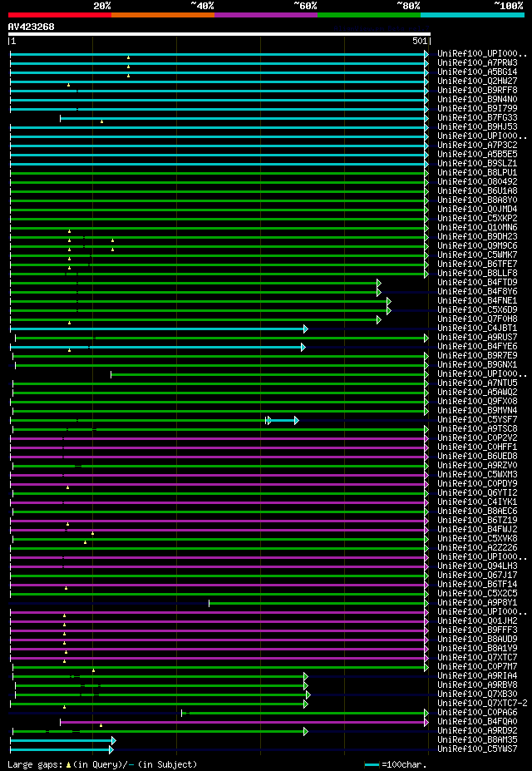
Task: Click the UniRef100_B8LLF8 hit label
Action: tap(477, 274)
